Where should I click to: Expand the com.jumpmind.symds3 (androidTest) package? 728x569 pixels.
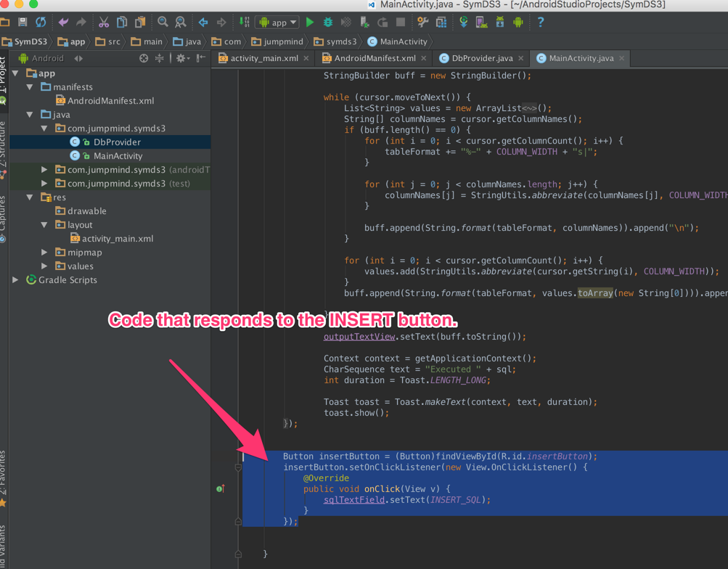(44, 170)
